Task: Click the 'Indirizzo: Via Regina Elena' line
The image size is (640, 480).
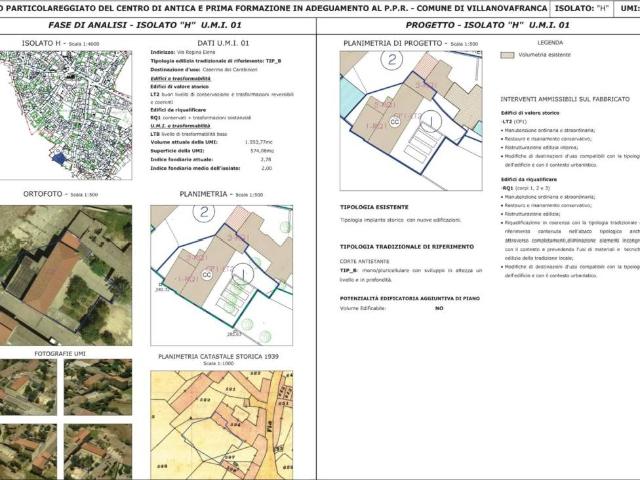Action: click(x=183, y=52)
